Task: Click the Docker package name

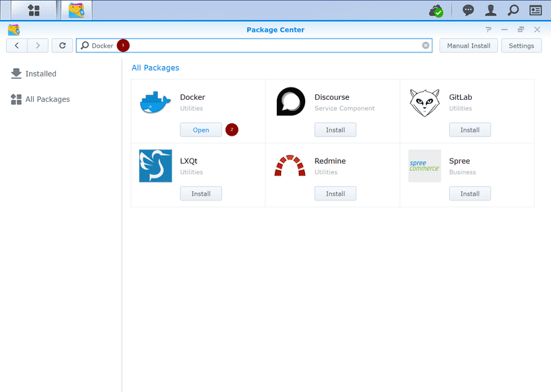Action: (x=193, y=97)
